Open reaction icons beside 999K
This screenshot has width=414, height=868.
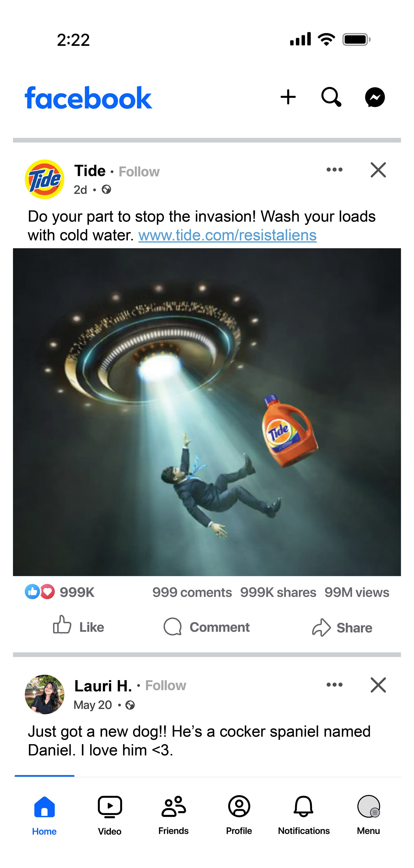(x=40, y=592)
